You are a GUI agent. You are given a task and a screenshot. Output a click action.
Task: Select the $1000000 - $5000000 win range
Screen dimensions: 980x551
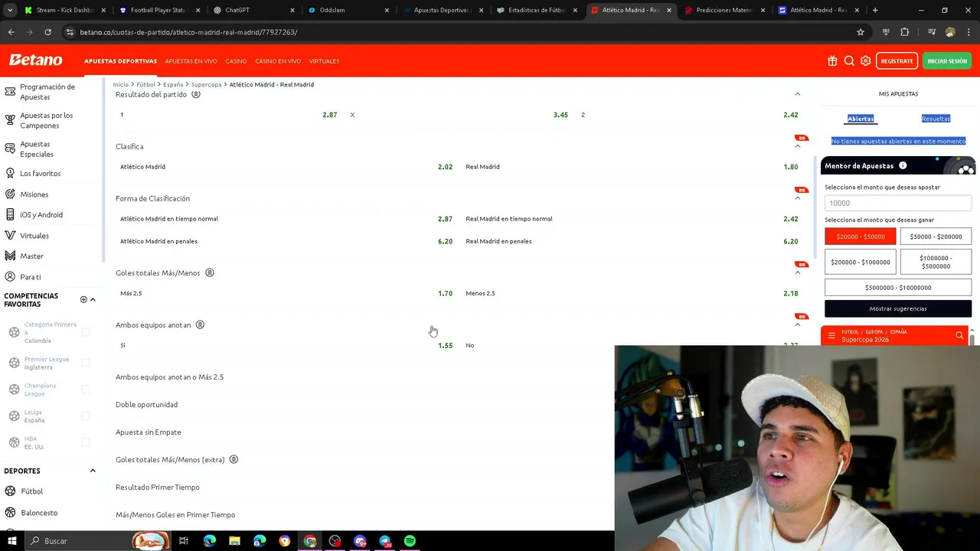pos(936,262)
